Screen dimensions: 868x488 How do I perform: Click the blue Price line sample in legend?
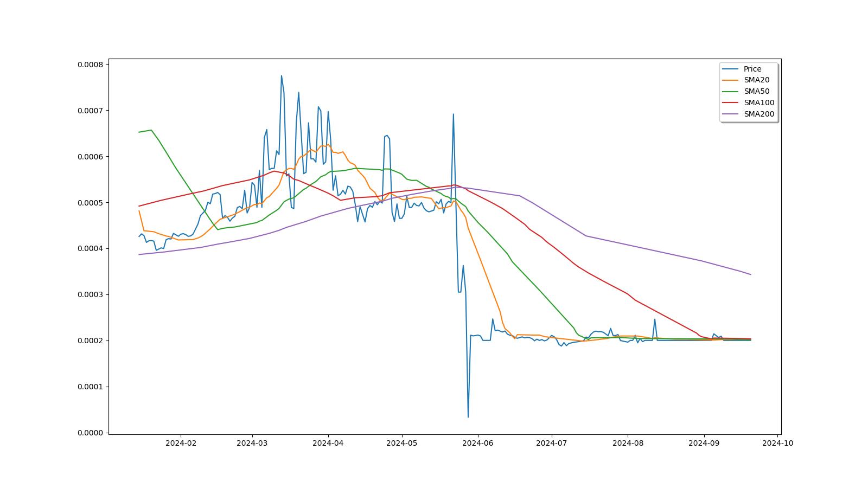[731, 69]
